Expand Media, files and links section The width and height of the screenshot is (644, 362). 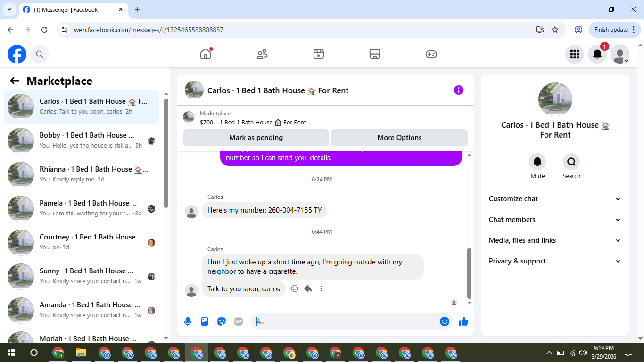click(555, 240)
